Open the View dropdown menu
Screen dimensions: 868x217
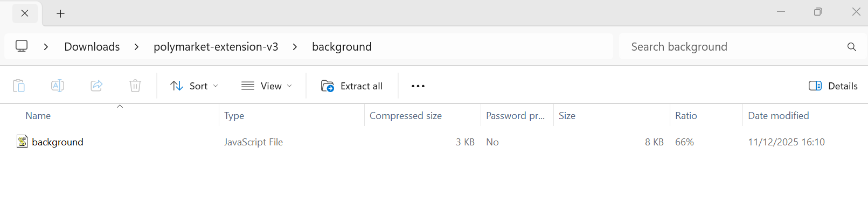point(267,86)
